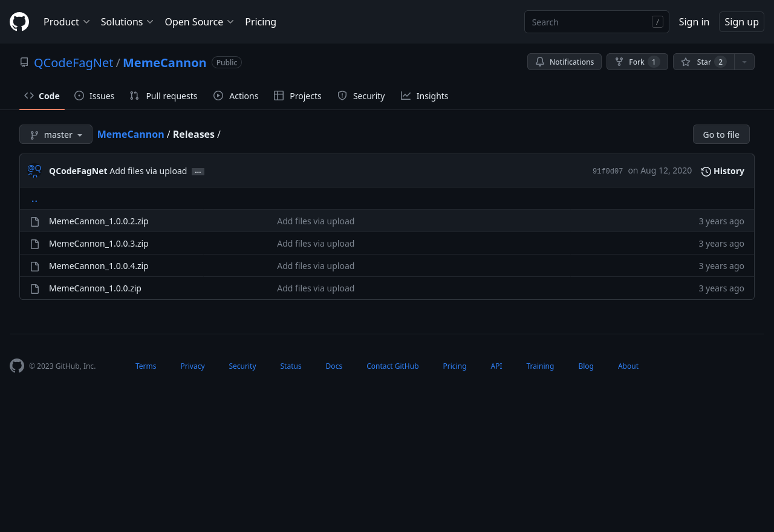
Task: Click the QCodeFagNet avatar in commit row
Action: click(x=34, y=170)
